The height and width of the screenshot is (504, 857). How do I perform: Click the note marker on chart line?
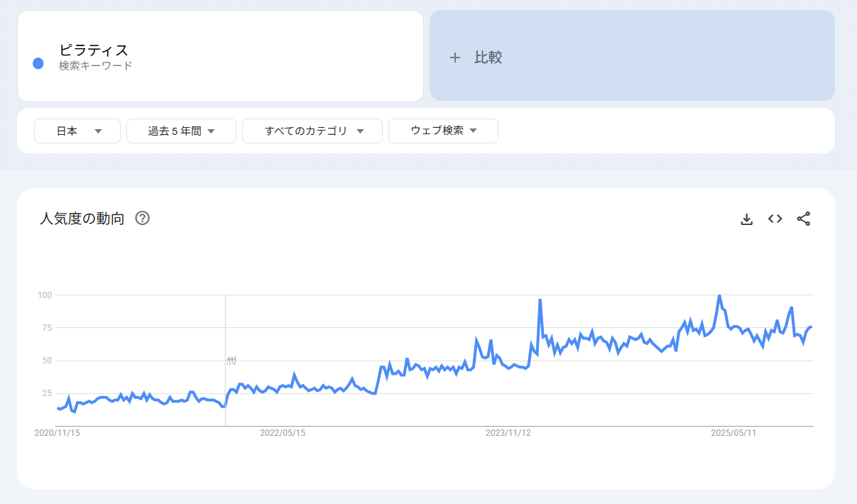[231, 361]
